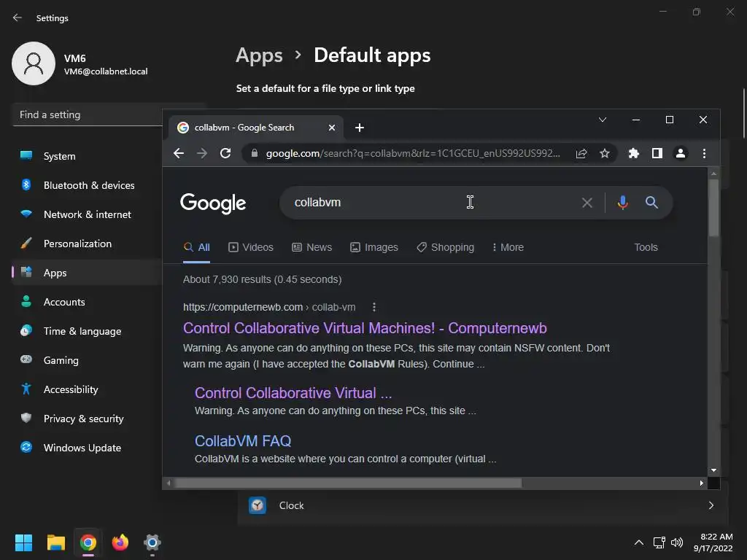Image resolution: width=747 pixels, height=560 pixels.
Task: Open the Windows Start menu
Action: click(x=23, y=542)
